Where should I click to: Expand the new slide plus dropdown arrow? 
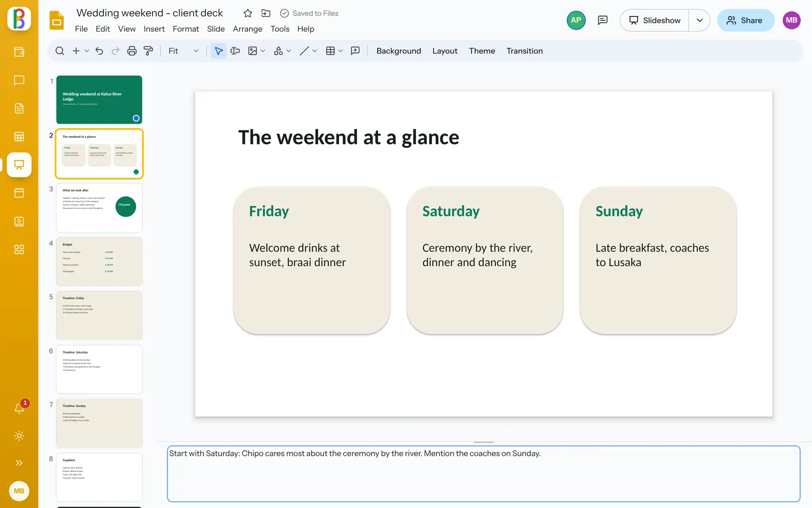[x=87, y=51]
